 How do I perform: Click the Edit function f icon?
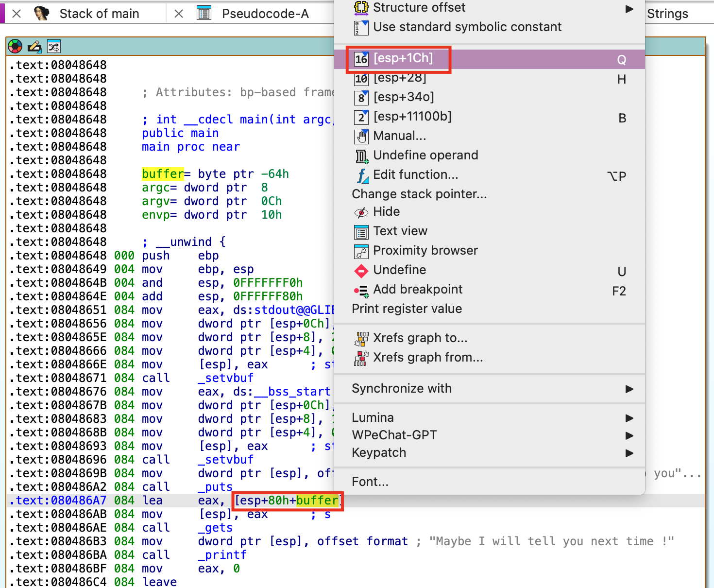pos(362,175)
